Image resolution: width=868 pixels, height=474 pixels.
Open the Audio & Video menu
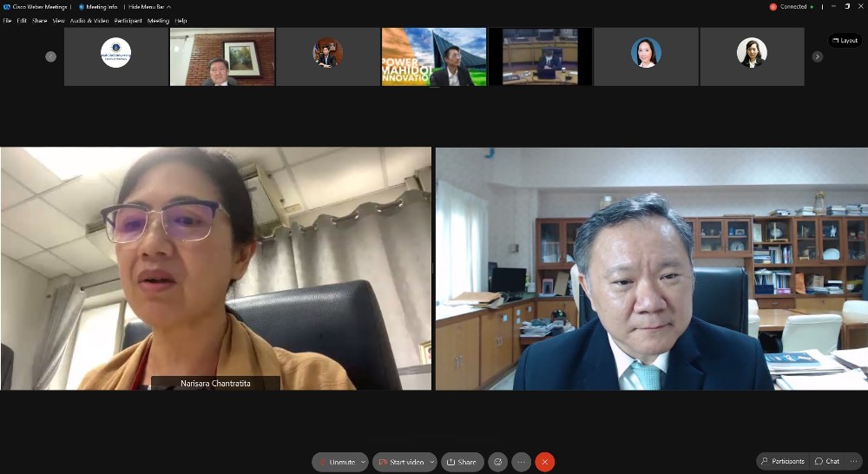coord(89,21)
